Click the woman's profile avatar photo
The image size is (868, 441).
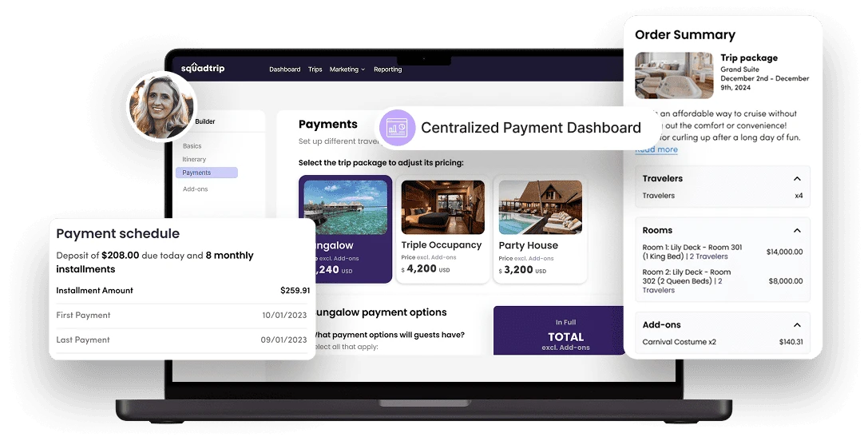(161, 106)
